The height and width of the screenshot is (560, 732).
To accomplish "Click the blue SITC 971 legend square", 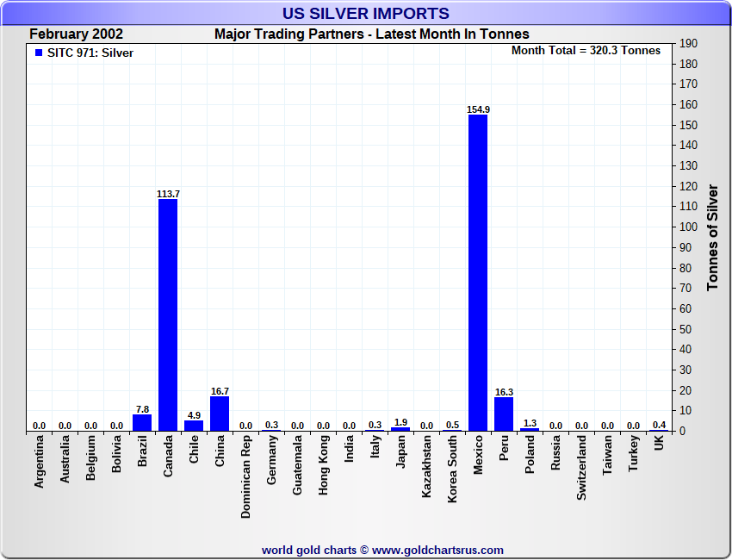I will coord(38,53).
